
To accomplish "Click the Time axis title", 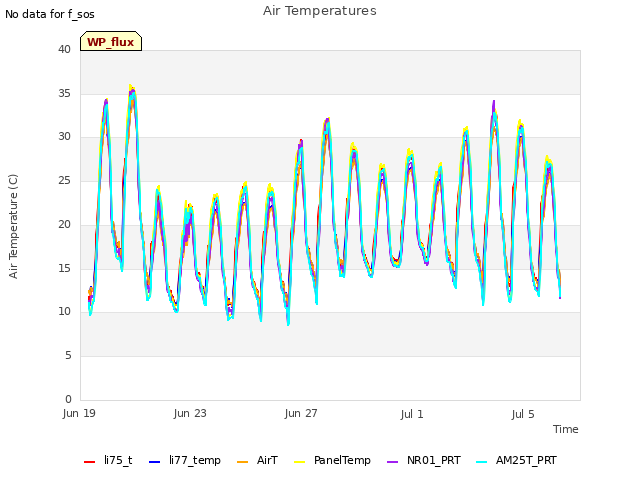I will pos(566,429).
